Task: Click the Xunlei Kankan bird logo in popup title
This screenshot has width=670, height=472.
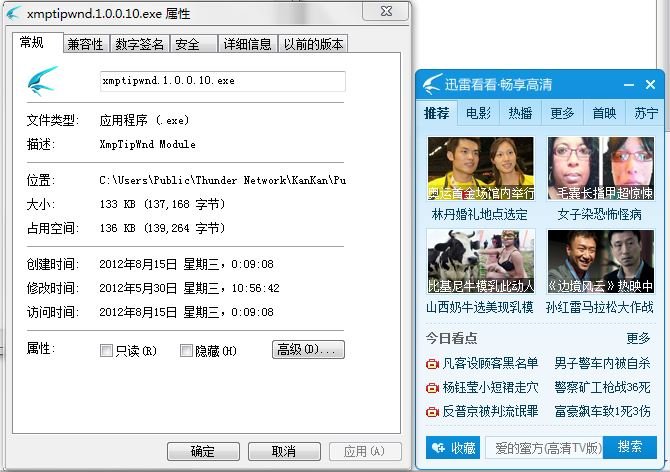Action: coord(432,84)
